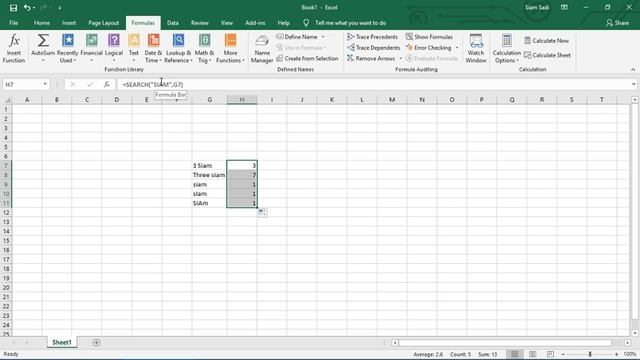Open the Insert Function dialog
The height and width of the screenshot is (360, 640).
click(14, 48)
